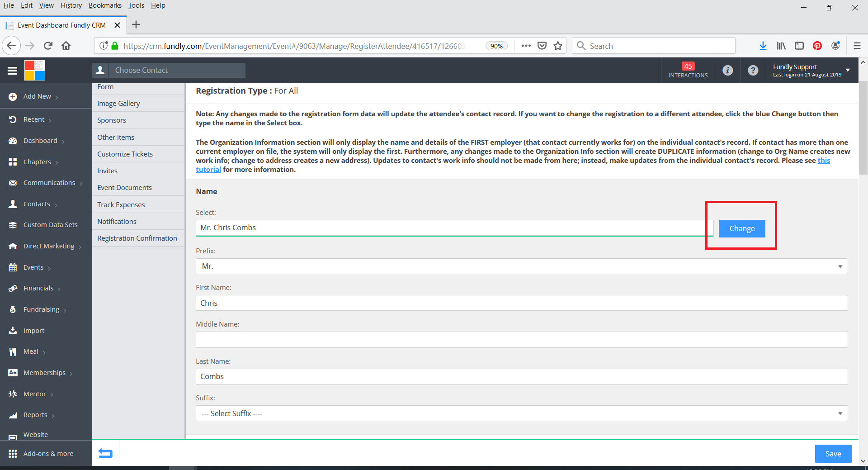
Task: Click the browser Search box
Action: click(x=654, y=46)
